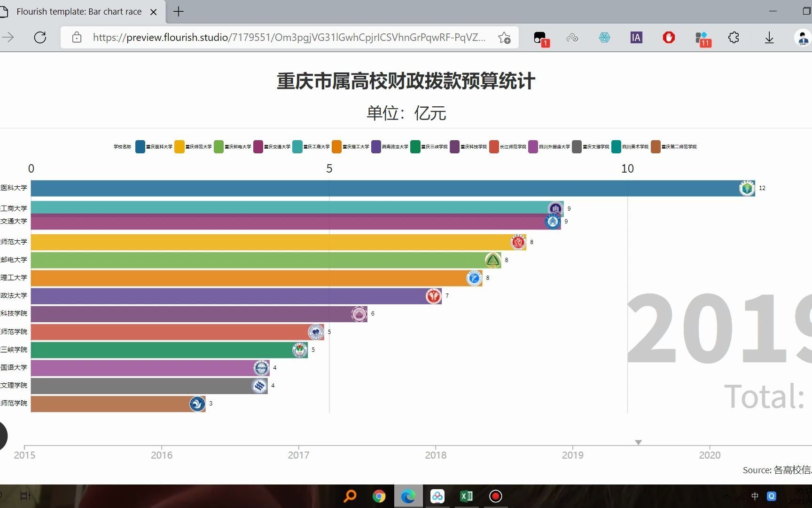
Task: Toggle legend swatch 四川外国语大学
Action: pos(533,147)
